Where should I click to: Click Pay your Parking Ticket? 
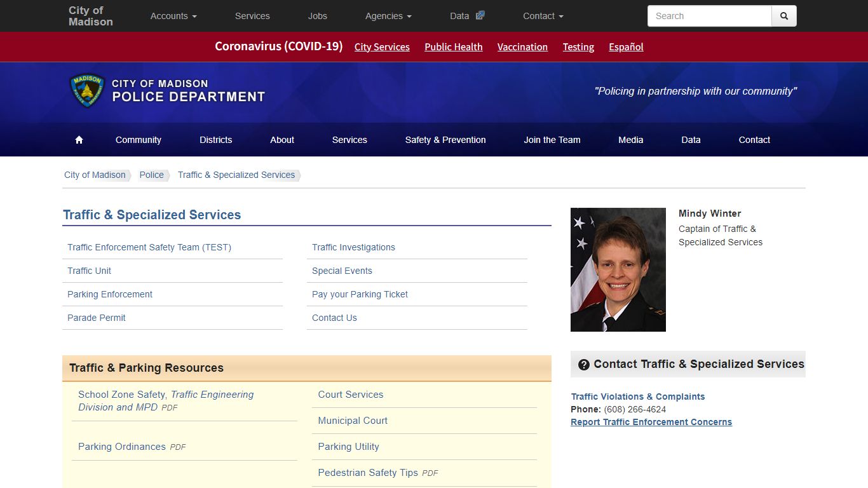coord(360,294)
